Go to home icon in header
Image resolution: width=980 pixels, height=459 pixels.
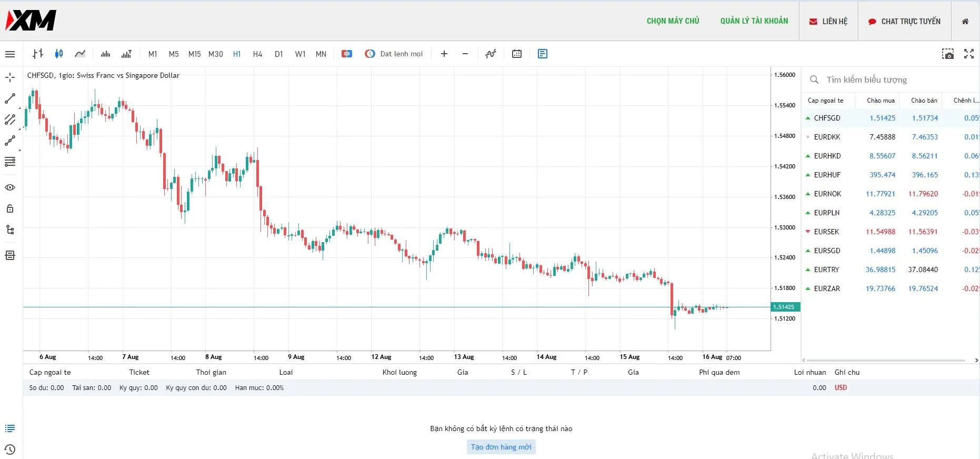(x=965, y=22)
